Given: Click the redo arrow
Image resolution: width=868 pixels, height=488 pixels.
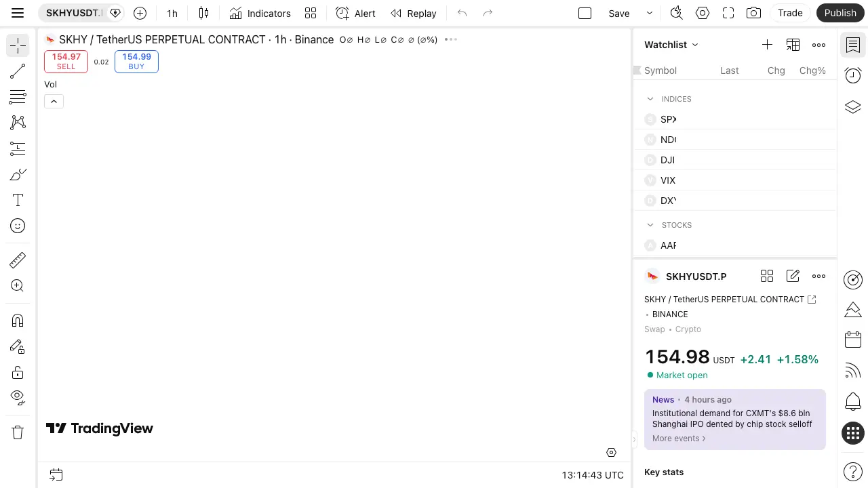Looking at the screenshot, I should click(488, 13).
